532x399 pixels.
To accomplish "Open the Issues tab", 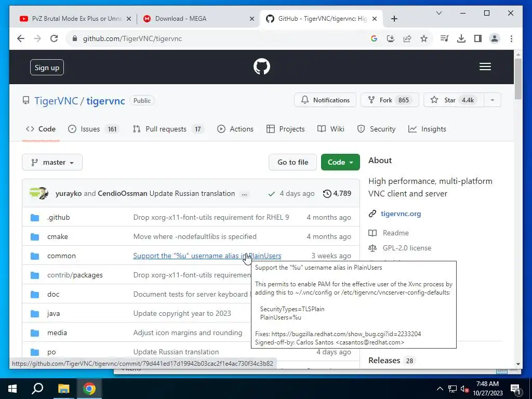I will (94, 129).
